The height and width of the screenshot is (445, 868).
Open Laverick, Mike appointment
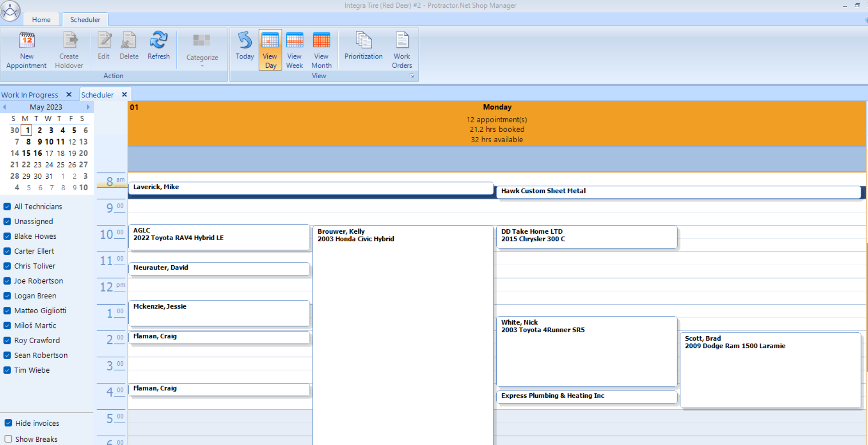pyautogui.click(x=311, y=188)
